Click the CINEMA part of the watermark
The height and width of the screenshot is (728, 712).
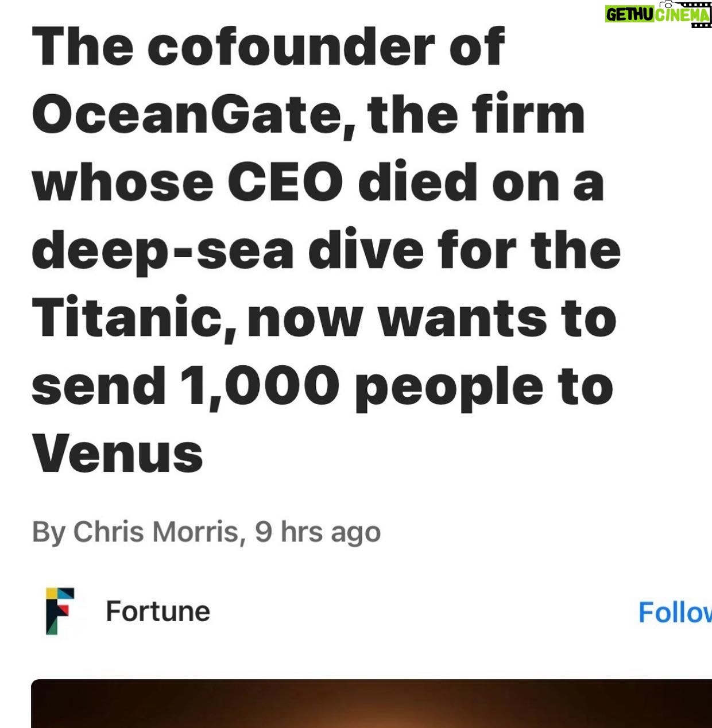tap(682, 15)
